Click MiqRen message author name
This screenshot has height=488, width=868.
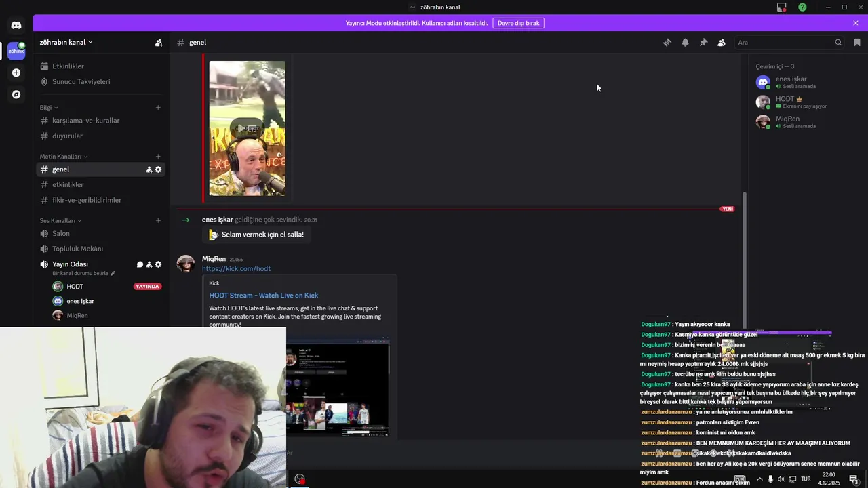tap(214, 259)
